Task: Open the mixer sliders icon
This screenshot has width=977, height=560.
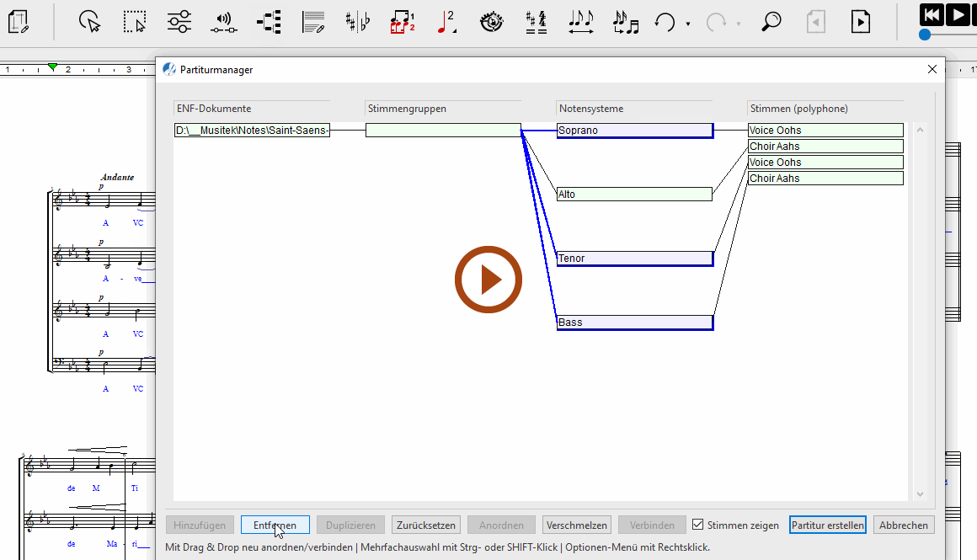Action: pyautogui.click(x=179, y=22)
